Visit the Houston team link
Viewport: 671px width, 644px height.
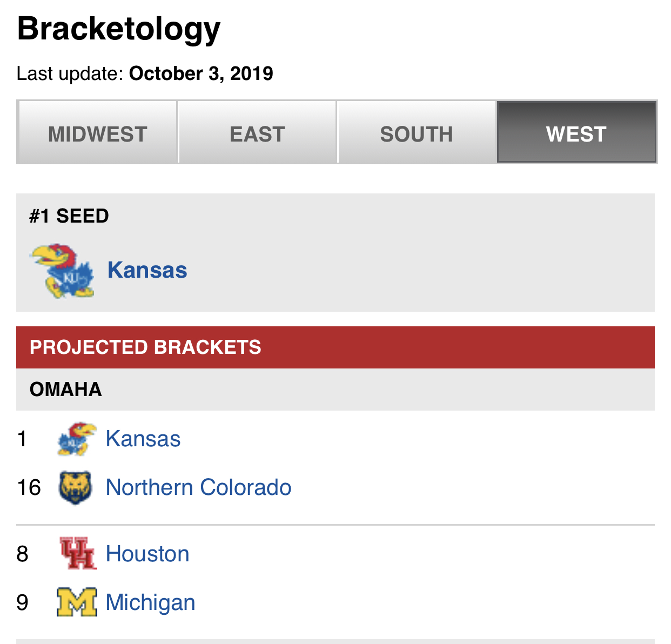click(x=147, y=554)
